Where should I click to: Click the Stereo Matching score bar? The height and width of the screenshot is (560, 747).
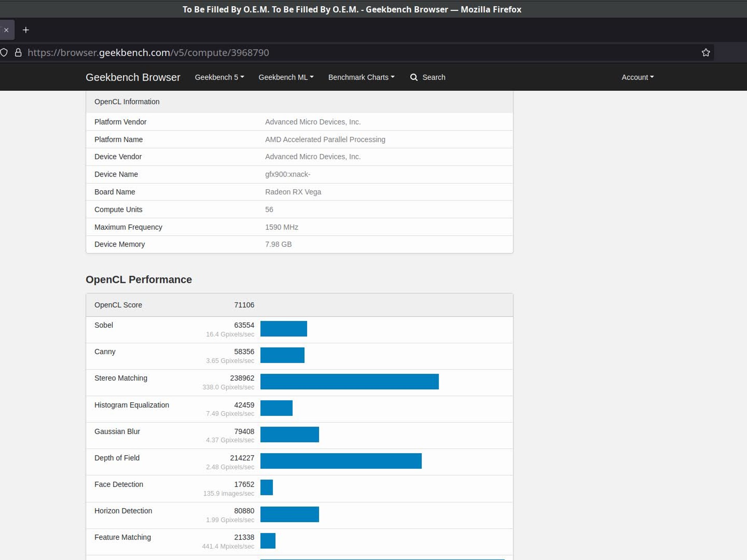click(349, 382)
